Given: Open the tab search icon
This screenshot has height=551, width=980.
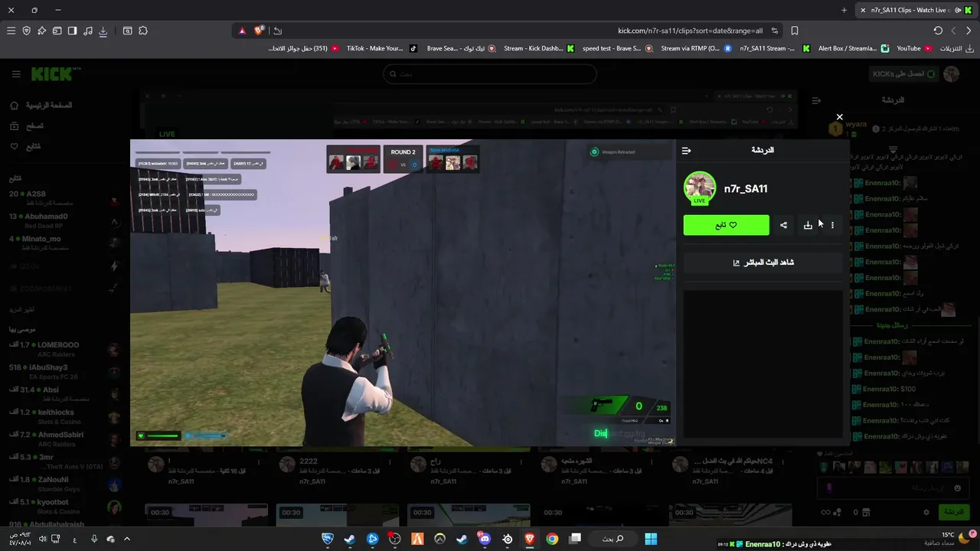Looking at the screenshot, I should tap(127, 31).
